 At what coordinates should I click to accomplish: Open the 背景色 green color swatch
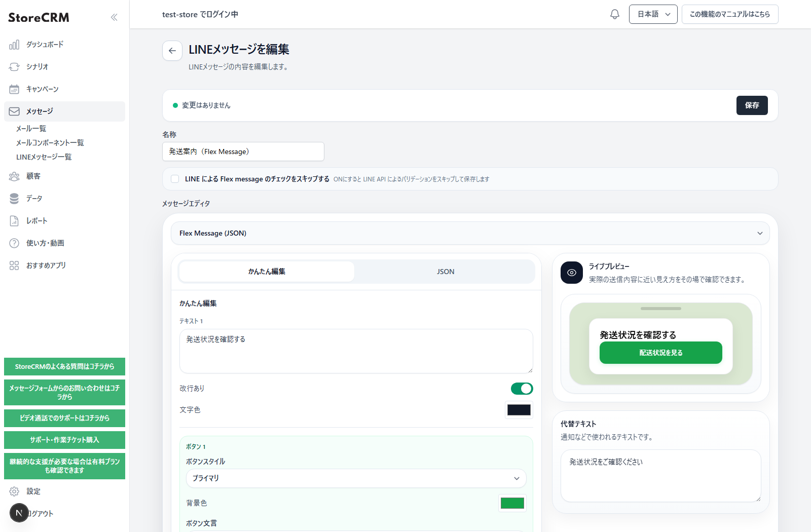512,503
